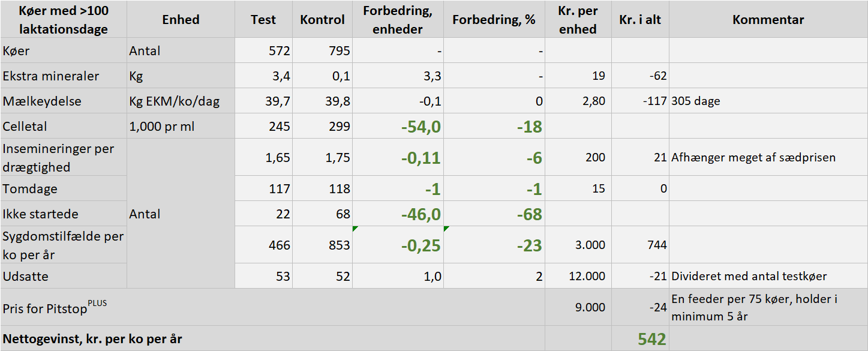Select the "305 dage" comment cell

click(x=696, y=101)
